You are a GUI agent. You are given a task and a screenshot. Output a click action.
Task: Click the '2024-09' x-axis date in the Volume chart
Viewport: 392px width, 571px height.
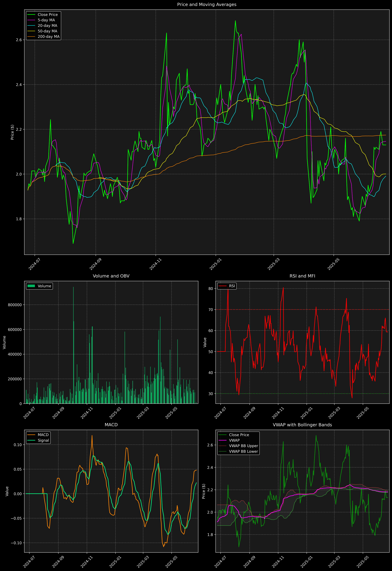[58, 413]
